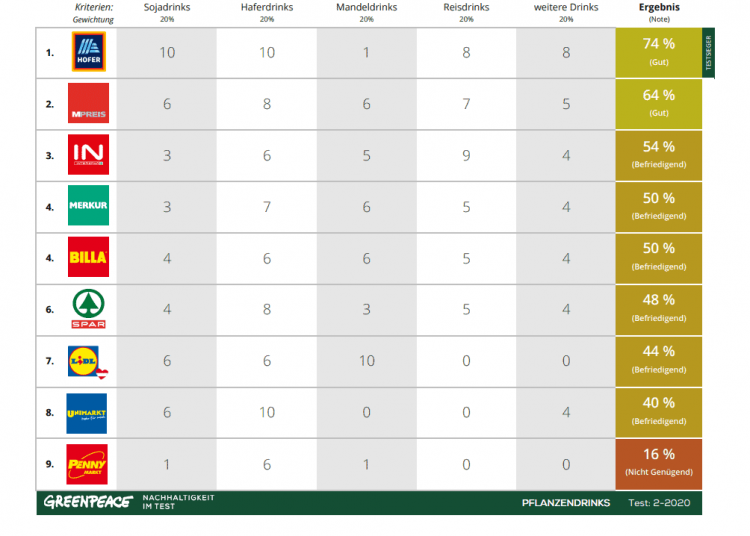Click the Lidl logo

[x=88, y=361]
